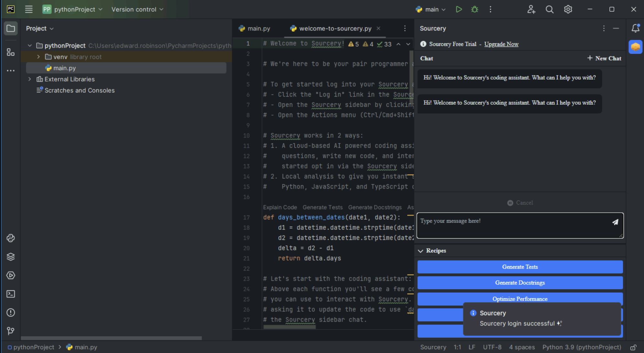Screen dimensions: 644x353
Task: Show more tool windows ellipsis
Action: point(11,70)
